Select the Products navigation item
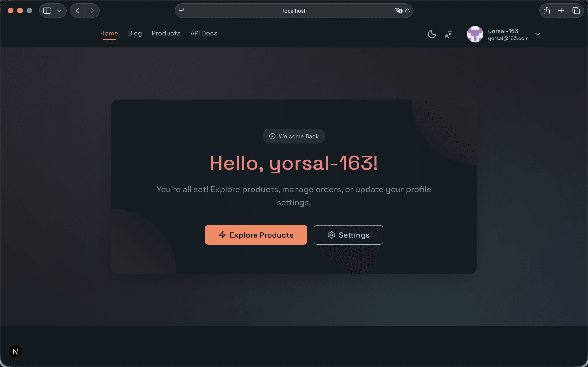The width and height of the screenshot is (588, 367). (x=166, y=33)
